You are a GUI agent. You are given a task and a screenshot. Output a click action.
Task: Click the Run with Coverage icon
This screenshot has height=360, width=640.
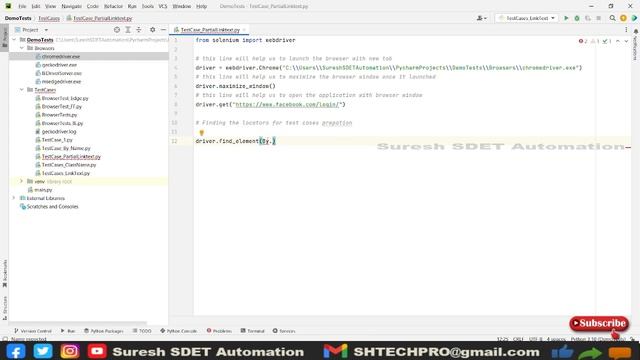pyautogui.click(x=588, y=18)
